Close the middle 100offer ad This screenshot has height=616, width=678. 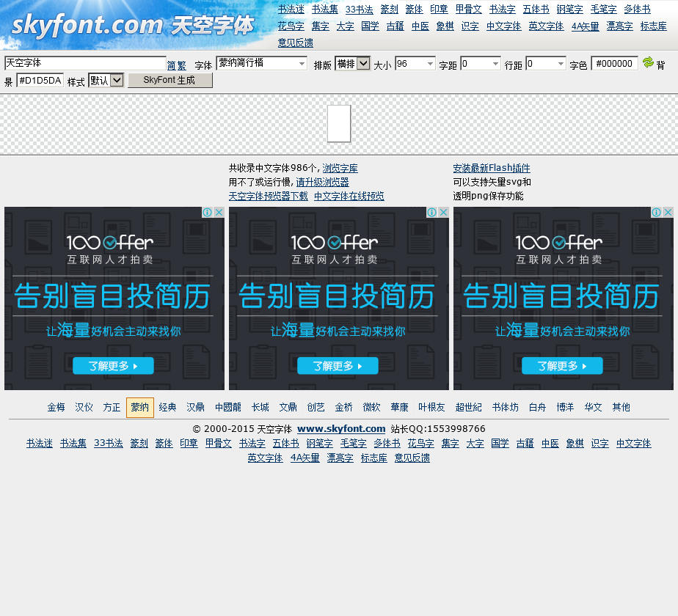pyautogui.click(x=444, y=212)
